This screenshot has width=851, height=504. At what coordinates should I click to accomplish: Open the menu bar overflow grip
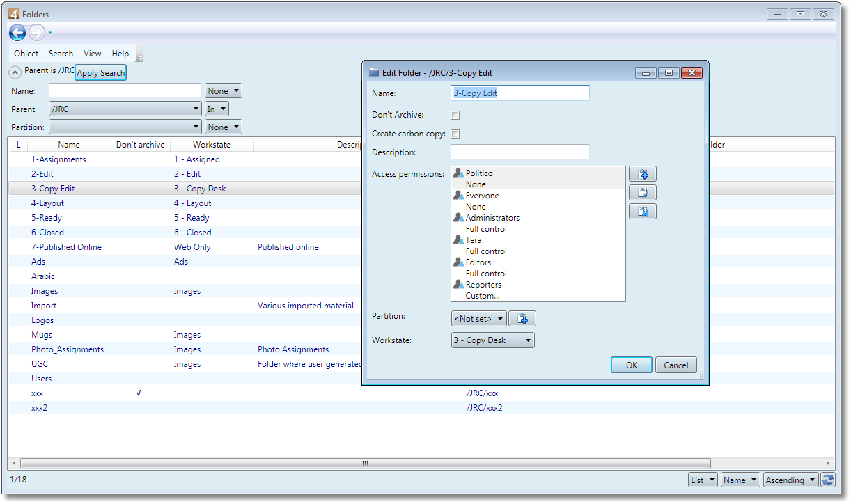coord(139,54)
